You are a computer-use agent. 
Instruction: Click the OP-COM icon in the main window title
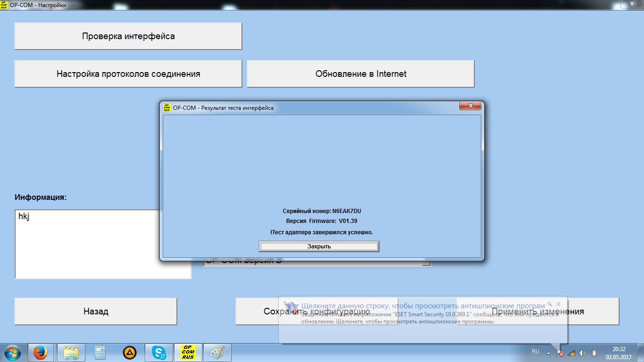point(4,5)
